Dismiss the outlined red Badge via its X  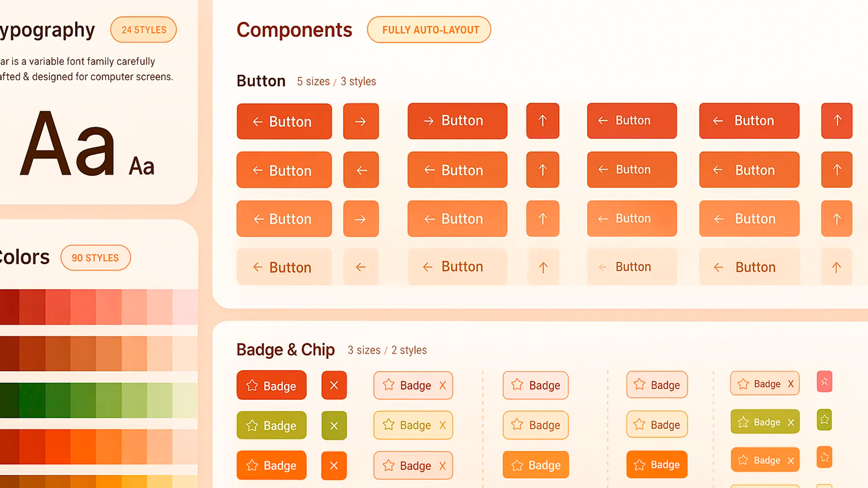tap(443, 385)
